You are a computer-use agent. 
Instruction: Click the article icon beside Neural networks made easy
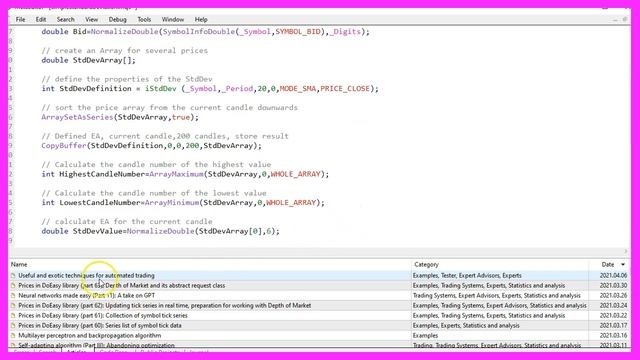coord(13,296)
